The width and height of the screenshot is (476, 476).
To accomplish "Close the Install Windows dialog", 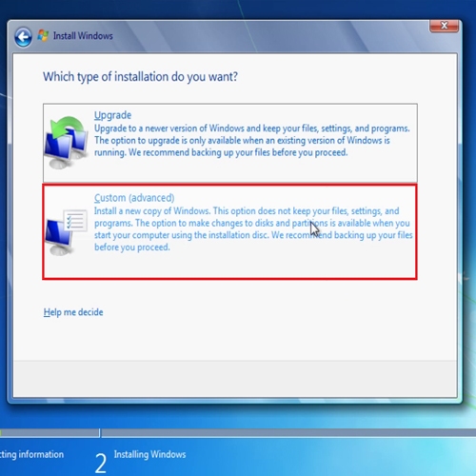I will click(444, 26).
